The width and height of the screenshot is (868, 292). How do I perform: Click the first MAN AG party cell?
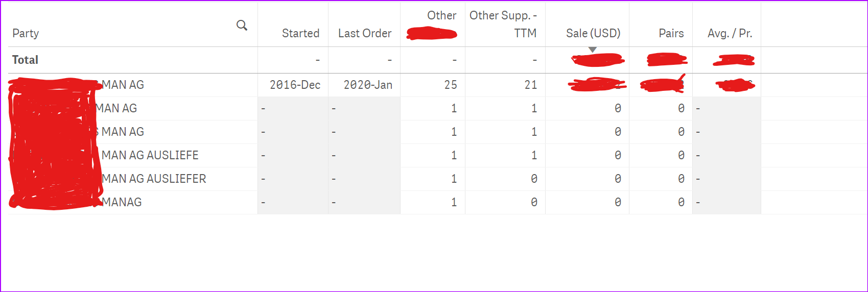point(123,85)
